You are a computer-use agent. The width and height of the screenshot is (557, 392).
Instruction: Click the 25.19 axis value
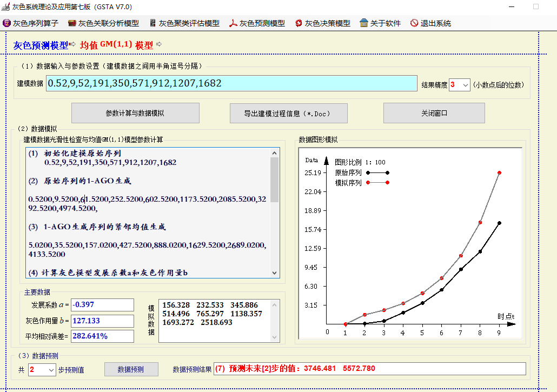tap(313, 173)
